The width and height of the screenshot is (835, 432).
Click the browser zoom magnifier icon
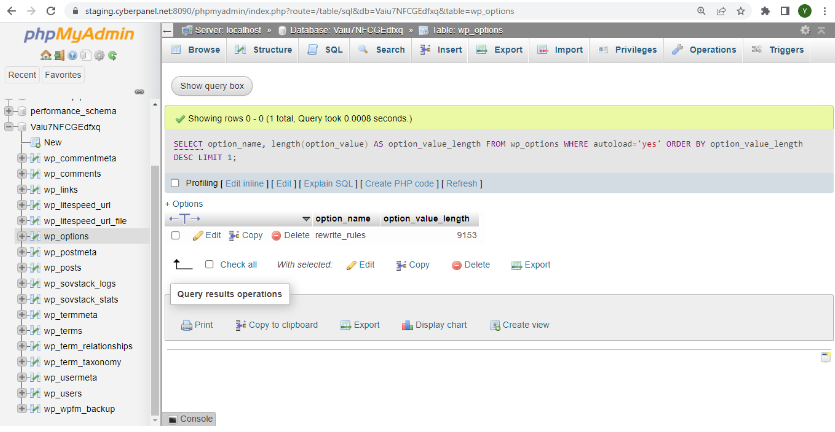(x=701, y=11)
